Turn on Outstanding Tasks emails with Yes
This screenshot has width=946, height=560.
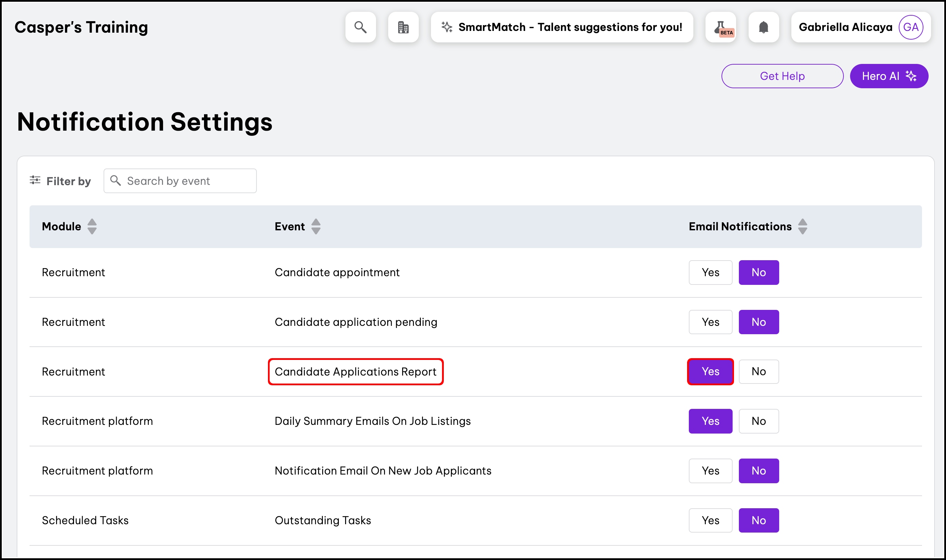710,520
